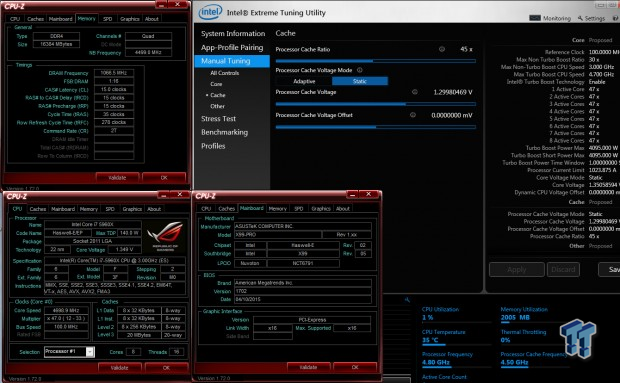
Task: Open Other under Manual Tuning
Action: (217, 106)
